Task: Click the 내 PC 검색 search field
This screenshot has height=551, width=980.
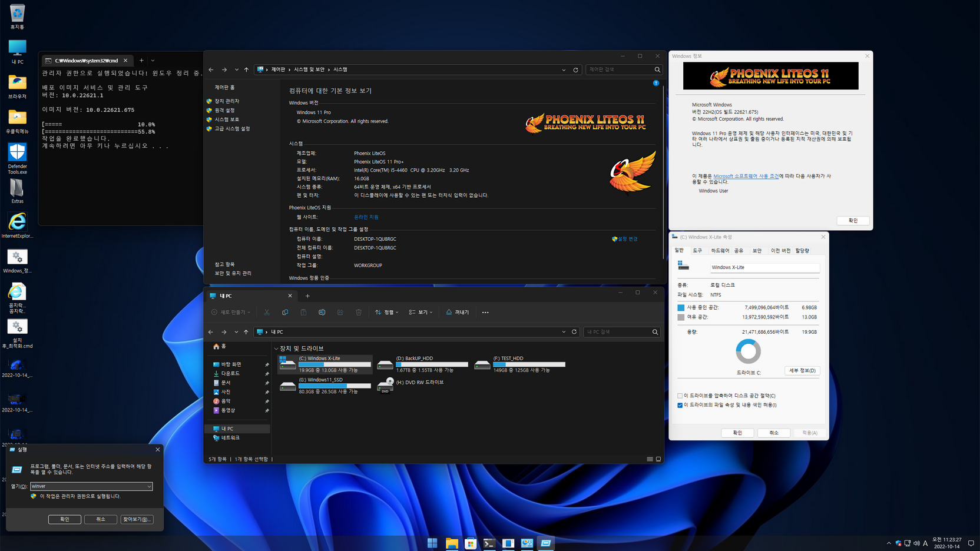Action: click(617, 332)
